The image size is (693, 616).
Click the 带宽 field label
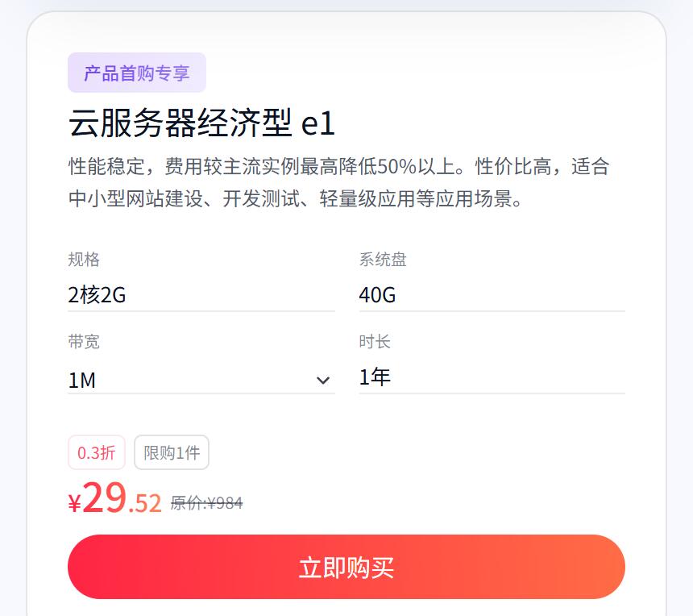pyautogui.click(x=84, y=341)
